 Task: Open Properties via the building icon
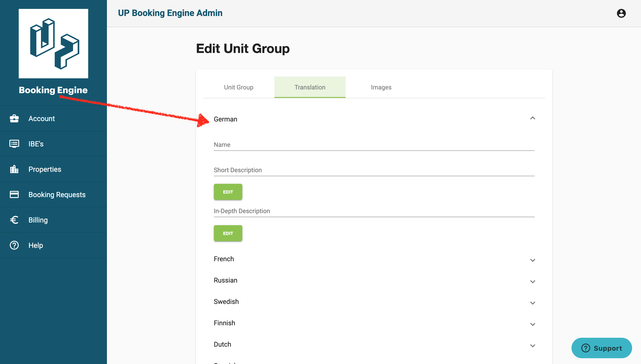point(14,169)
